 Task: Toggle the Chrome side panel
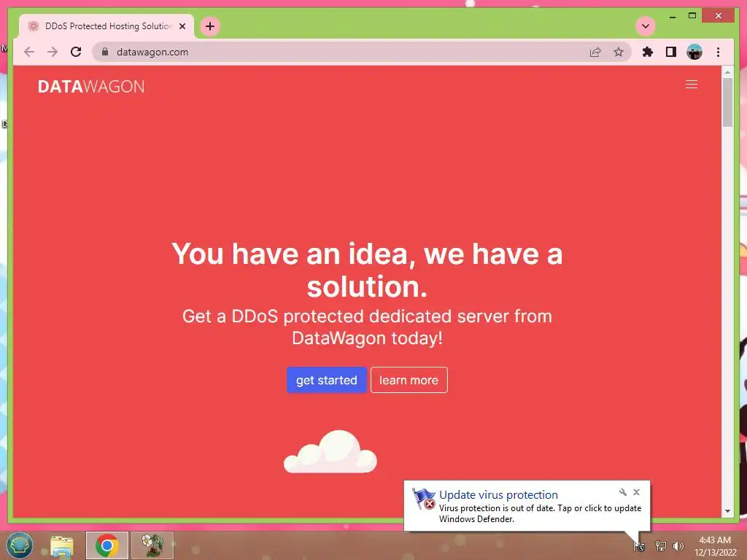tap(671, 52)
